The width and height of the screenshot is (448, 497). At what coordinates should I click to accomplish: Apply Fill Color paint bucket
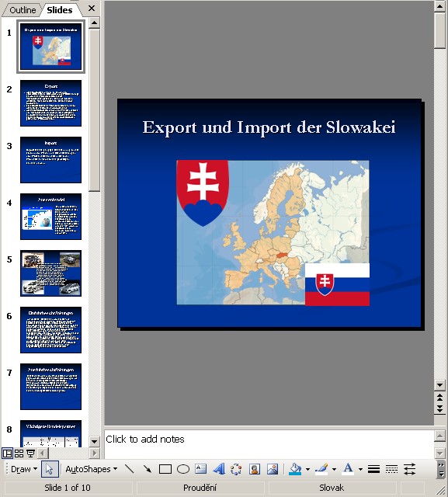click(295, 469)
